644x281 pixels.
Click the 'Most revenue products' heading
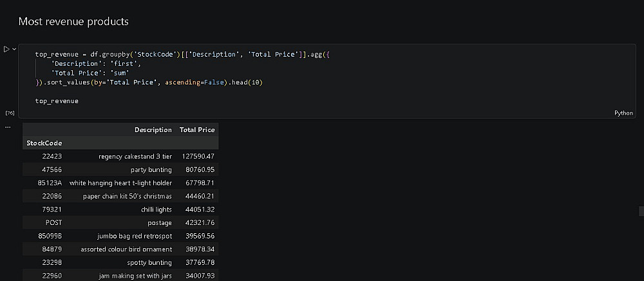(x=73, y=22)
